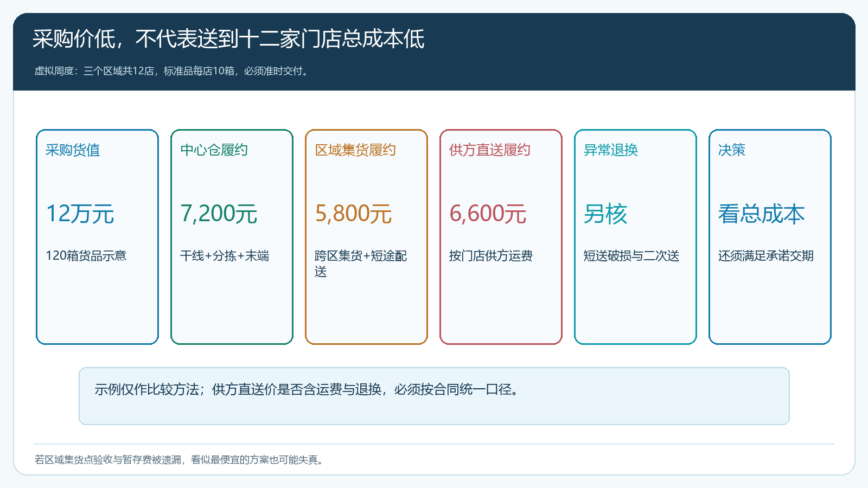
Task: Click the 跨区集货+短途配送 description
Action: tap(361, 264)
